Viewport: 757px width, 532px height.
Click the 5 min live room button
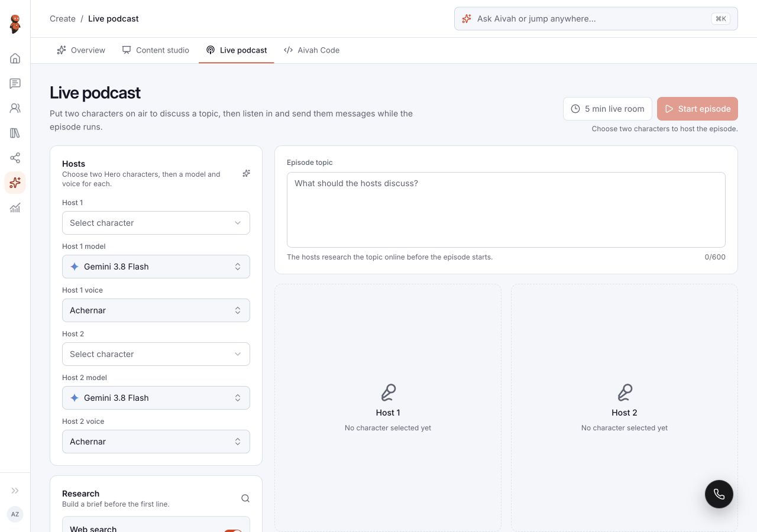pyautogui.click(x=607, y=109)
